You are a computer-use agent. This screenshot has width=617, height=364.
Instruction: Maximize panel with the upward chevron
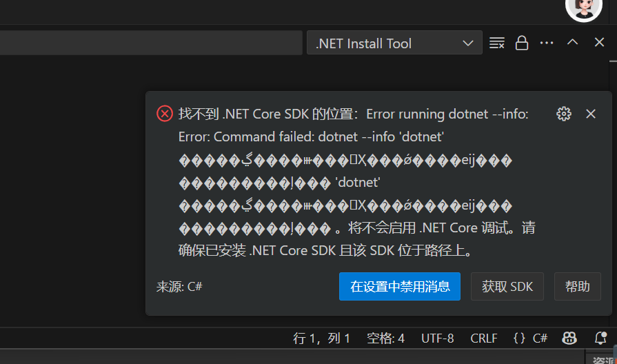coord(573,42)
